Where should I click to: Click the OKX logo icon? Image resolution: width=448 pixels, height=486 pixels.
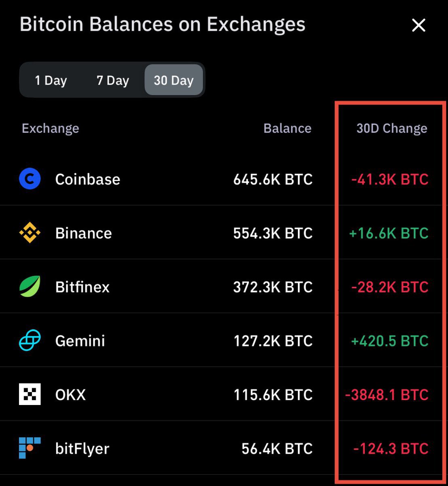point(30,394)
